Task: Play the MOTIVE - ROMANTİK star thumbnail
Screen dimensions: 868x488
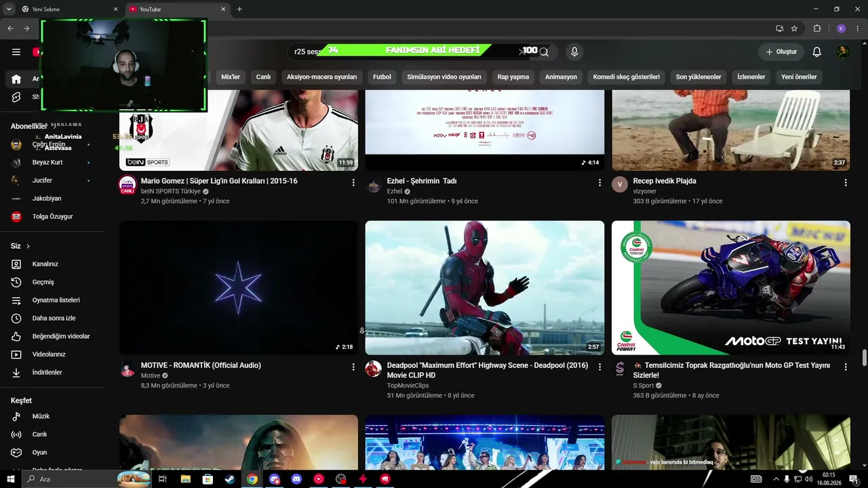Action: pos(239,287)
